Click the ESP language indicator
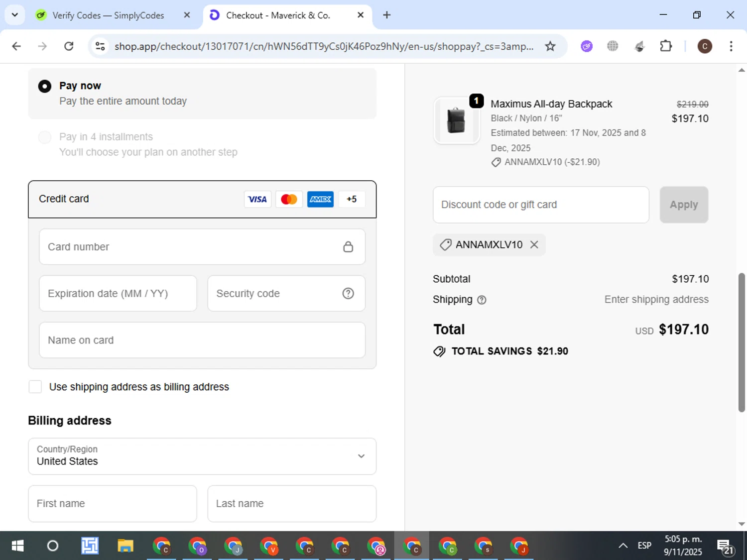 644,546
